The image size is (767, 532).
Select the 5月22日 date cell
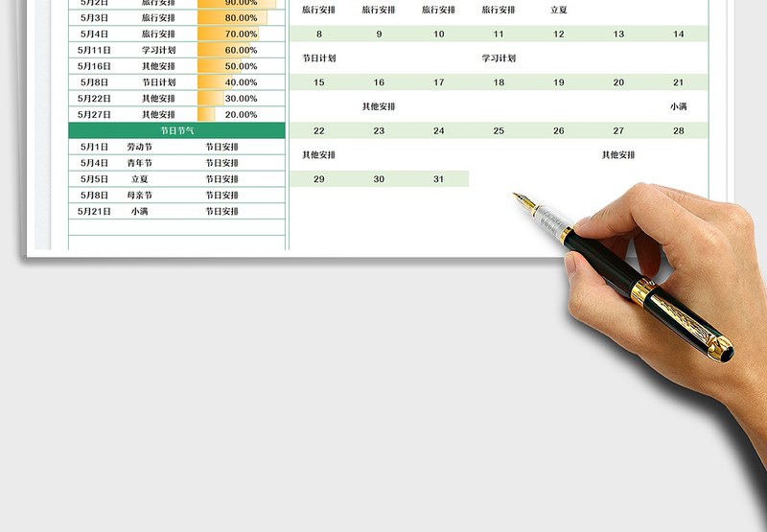click(94, 99)
